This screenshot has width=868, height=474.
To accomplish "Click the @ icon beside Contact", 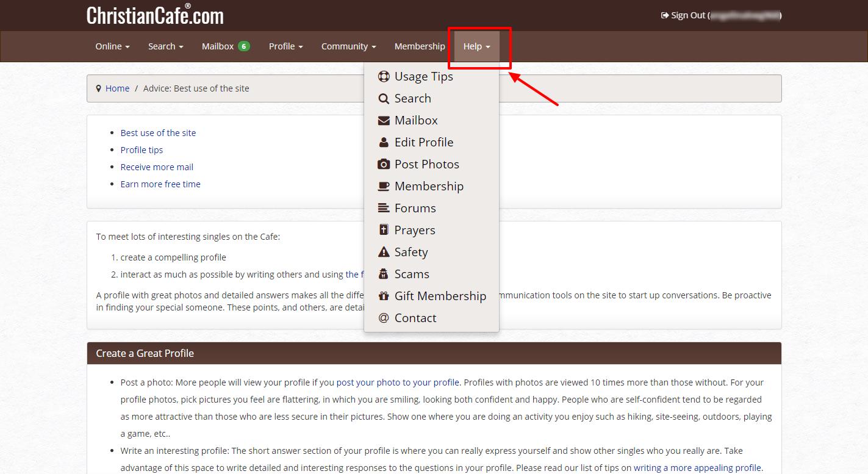I will (x=384, y=318).
